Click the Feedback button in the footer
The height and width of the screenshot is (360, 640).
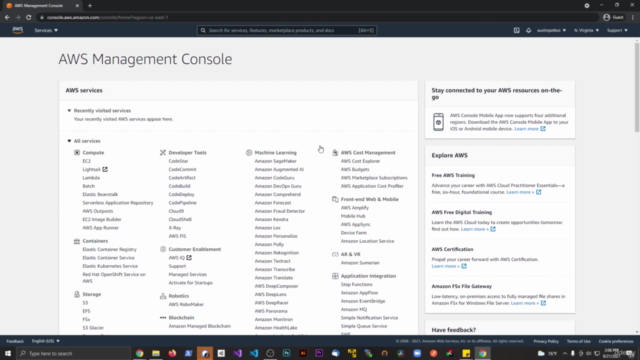click(15, 341)
